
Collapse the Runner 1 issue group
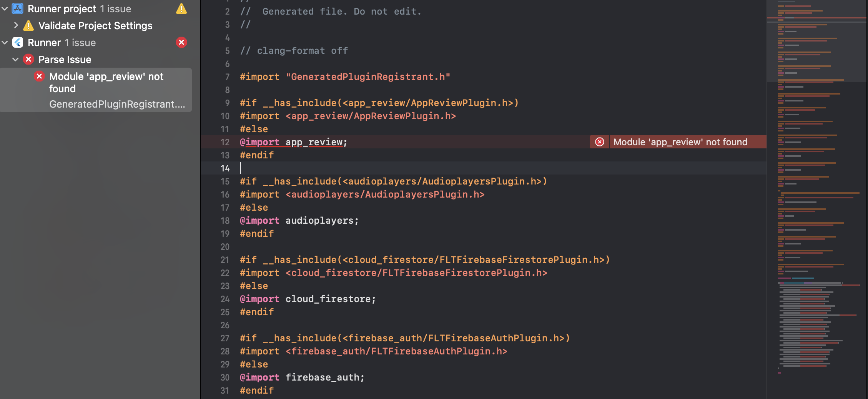[5, 42]
